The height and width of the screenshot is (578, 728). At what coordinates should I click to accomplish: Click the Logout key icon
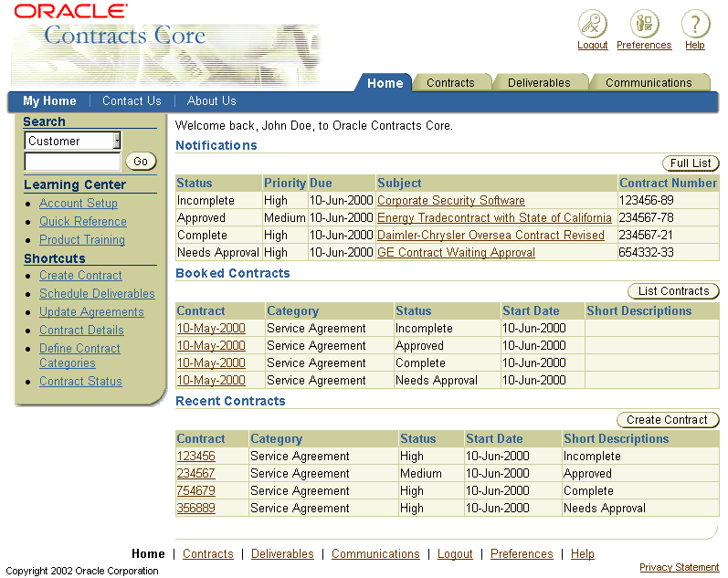click(593, 24)
